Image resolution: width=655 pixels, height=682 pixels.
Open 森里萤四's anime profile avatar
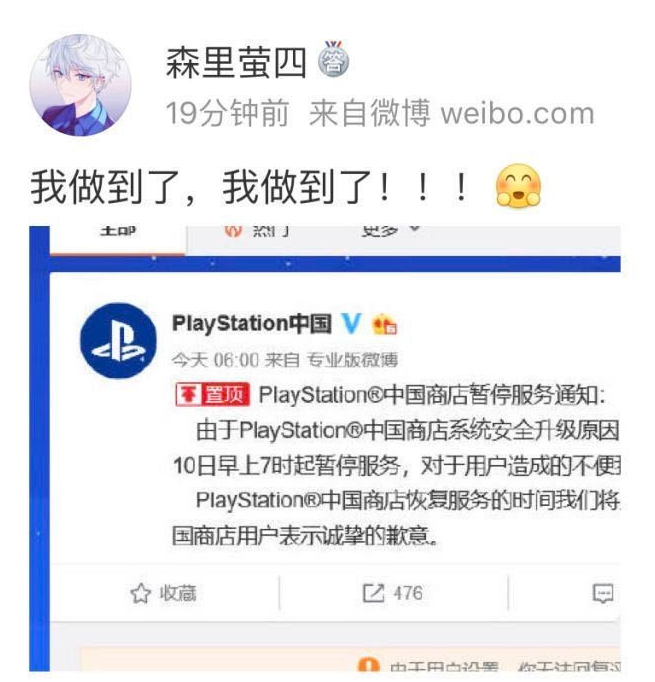click(x=80, y=85)
